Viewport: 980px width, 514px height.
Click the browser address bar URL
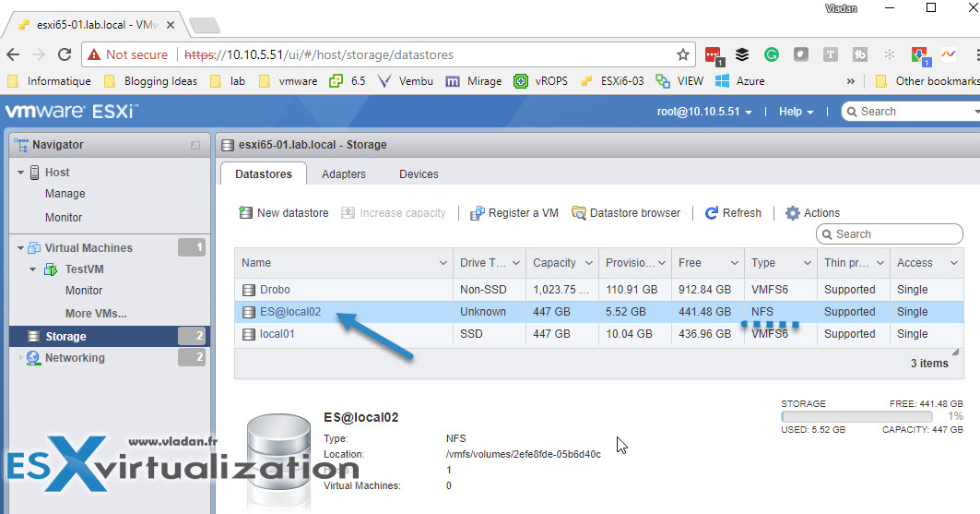click(x=319, y=55)
